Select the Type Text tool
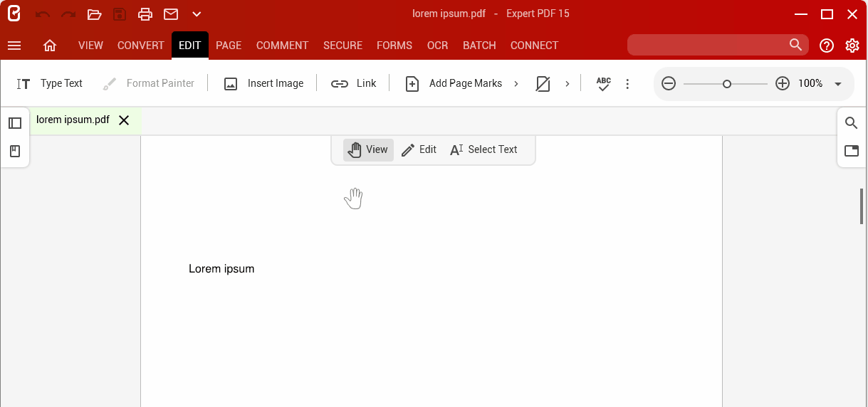Screen dimensions: 868x407 50,83
